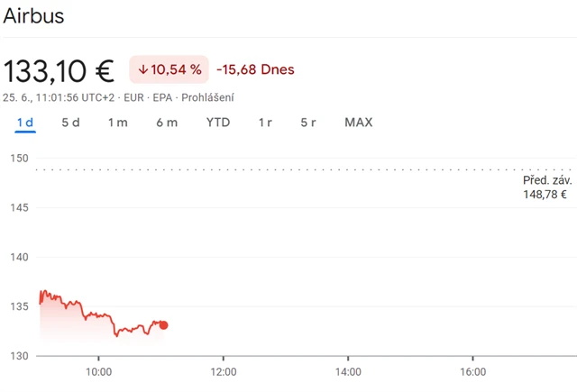The height and width of the screenshot is (392, 577).
Task: Click the red endpoint dot on chart
Action: [163, 325]
